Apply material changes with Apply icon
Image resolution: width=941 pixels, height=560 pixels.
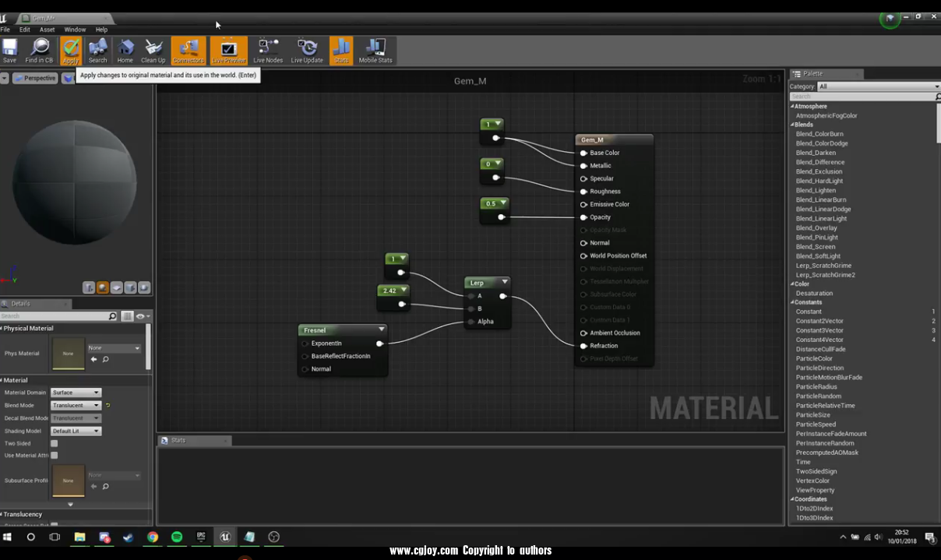pos(71,50)
